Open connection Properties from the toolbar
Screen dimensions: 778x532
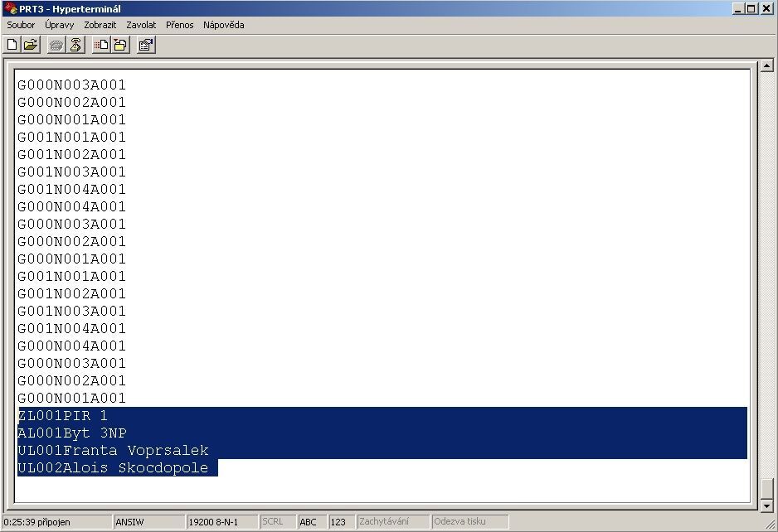click(x=145, y=46)
